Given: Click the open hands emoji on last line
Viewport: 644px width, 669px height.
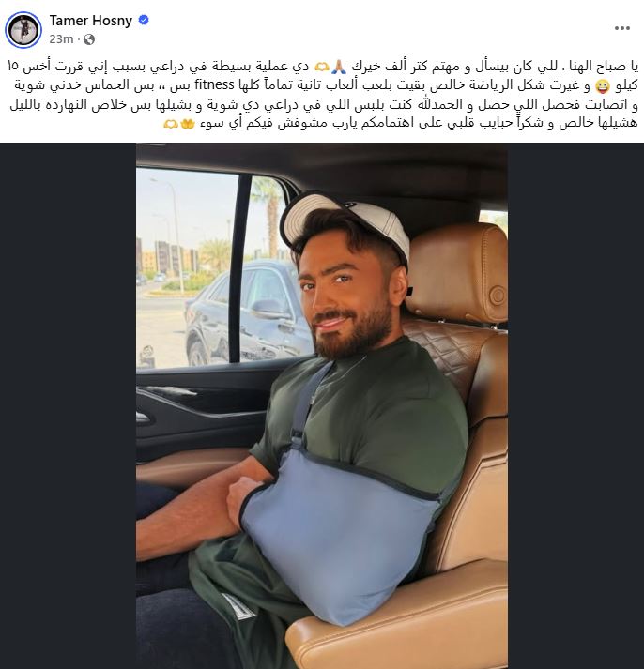Looking at the screenshot, I should click(188, 124).
